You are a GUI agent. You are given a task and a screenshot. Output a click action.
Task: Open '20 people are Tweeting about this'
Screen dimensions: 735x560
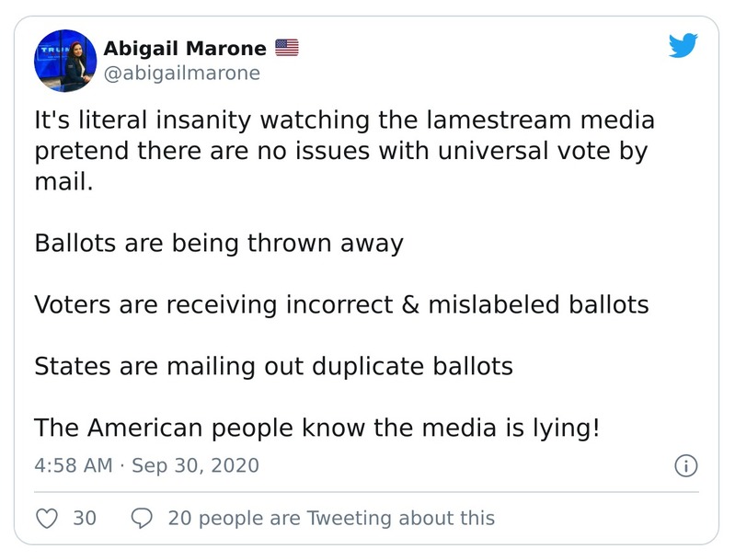[331, 519]
